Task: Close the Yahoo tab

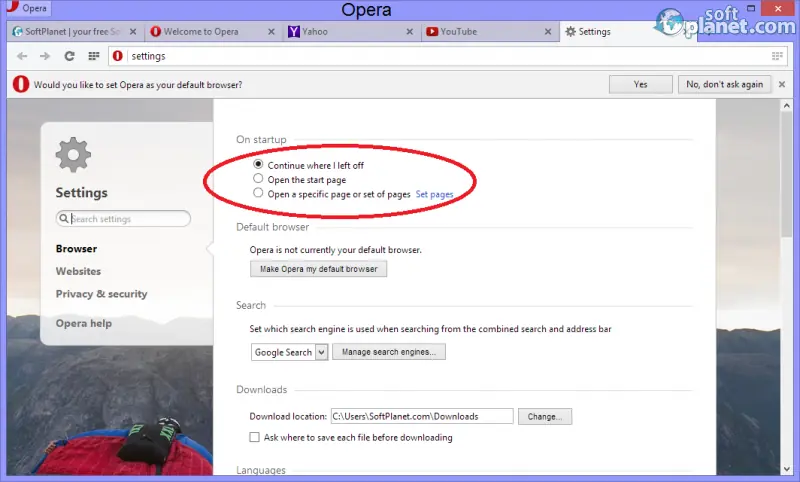Action: pyautogui.click(x=410, y=32)
